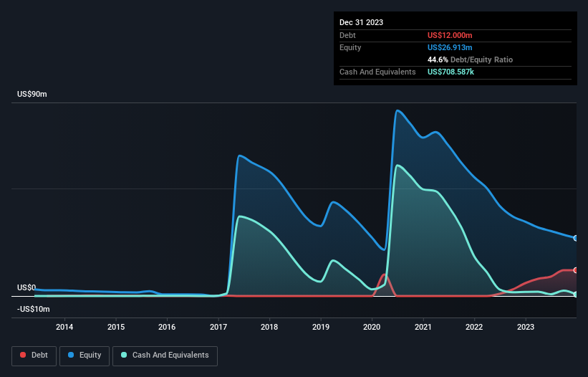Click the US$12.000m debt value
This screenshot has width=588, height=377.
click(x=450, y=35)
